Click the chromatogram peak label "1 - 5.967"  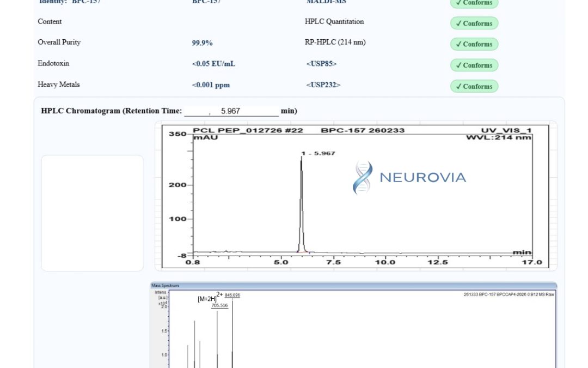[x=318, y=153]
